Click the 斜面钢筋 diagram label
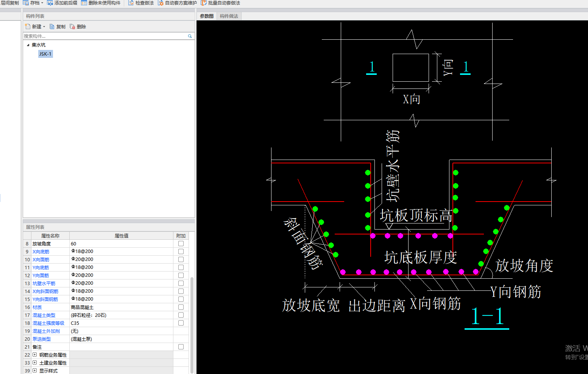 303,243
